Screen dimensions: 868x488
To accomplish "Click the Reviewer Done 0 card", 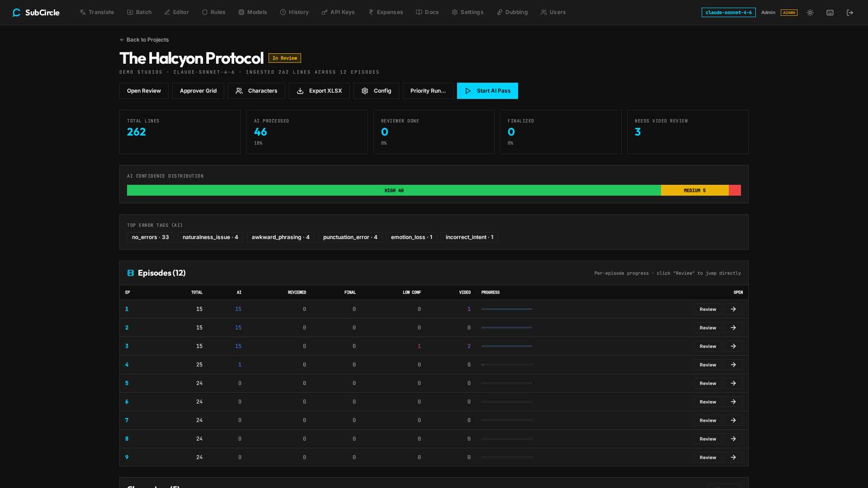I will click(434, 132).
